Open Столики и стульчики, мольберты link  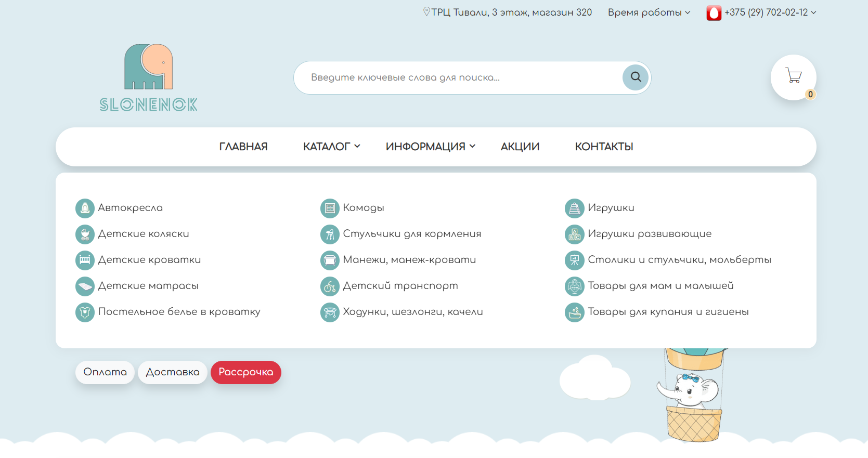(x=679, y=260)
